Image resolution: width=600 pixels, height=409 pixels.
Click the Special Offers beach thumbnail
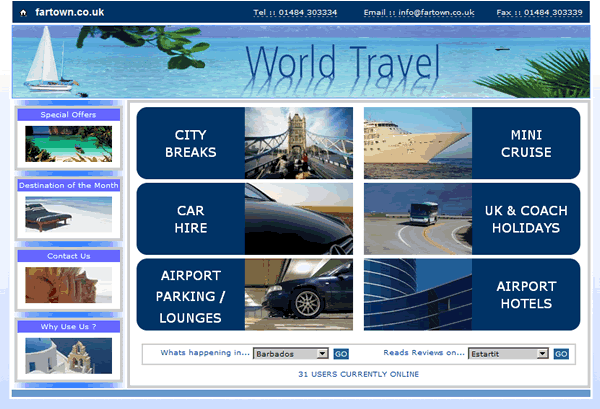(68, 144)
